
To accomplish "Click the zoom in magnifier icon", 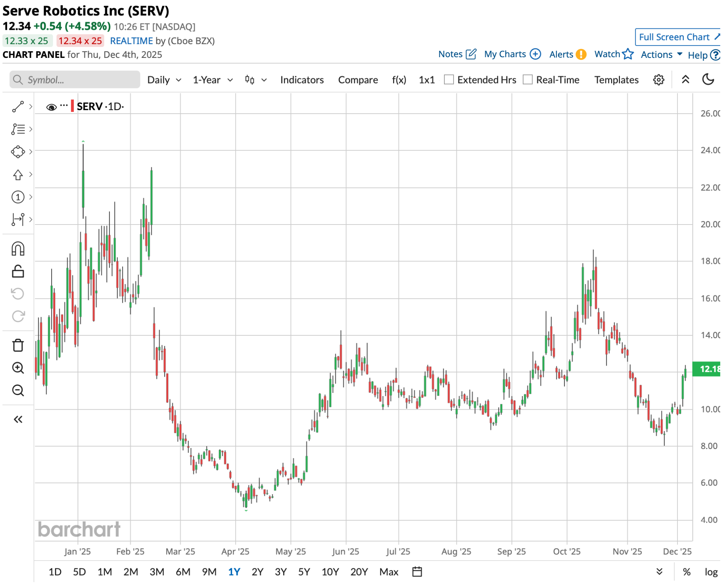I will 18,368.
